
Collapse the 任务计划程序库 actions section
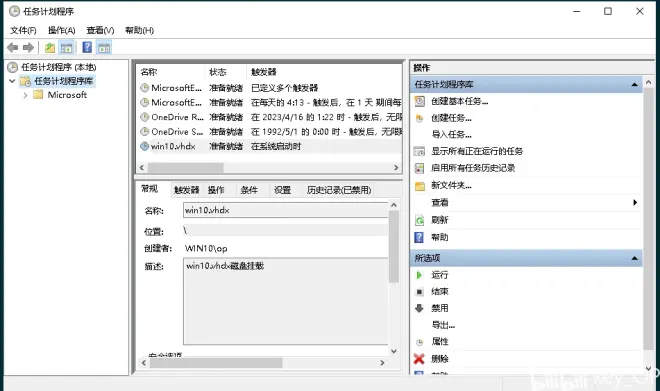point(635,85)
